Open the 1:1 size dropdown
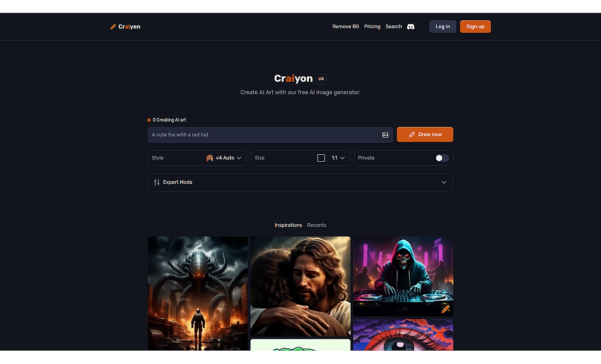The height and width of the screenshot is (364, 601). tap(338, 158)
